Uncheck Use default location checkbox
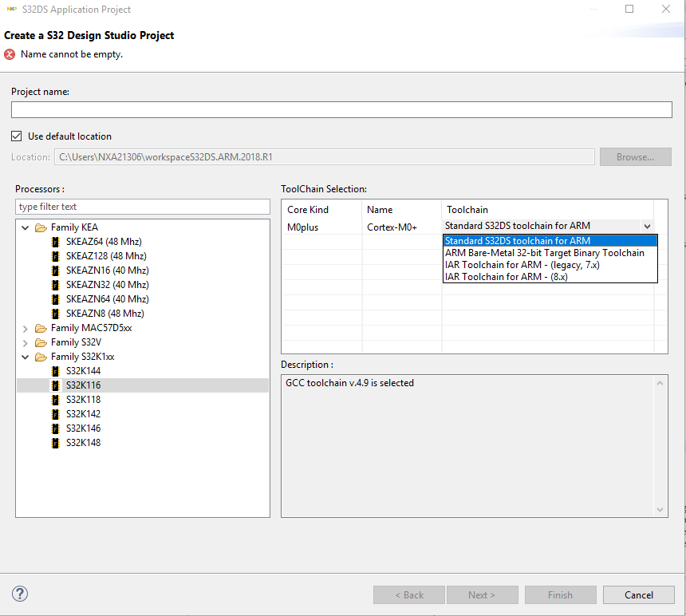The width and height of the screenshot is (686, 616). pyautogui.click(x=17, y=136)
